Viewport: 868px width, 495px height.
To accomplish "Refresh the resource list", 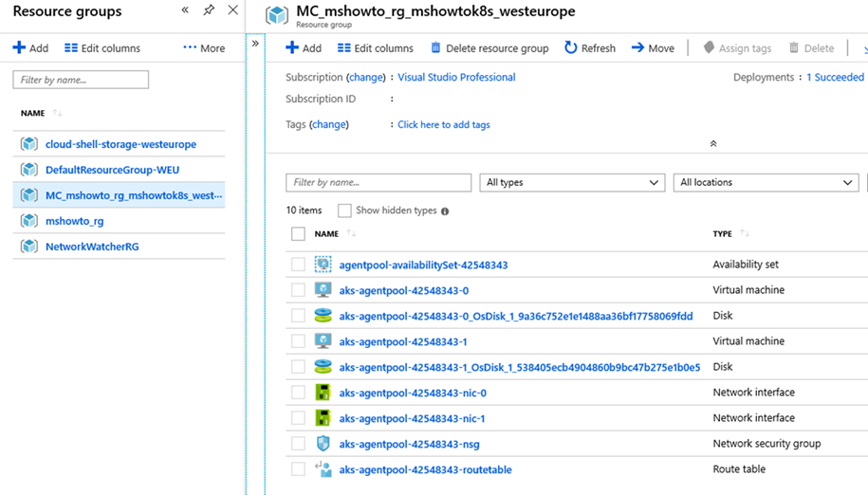I will (589, 48).
